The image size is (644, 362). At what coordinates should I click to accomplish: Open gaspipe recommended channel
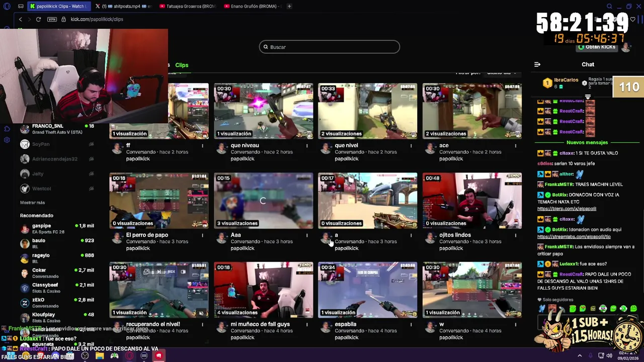(56, 229)
